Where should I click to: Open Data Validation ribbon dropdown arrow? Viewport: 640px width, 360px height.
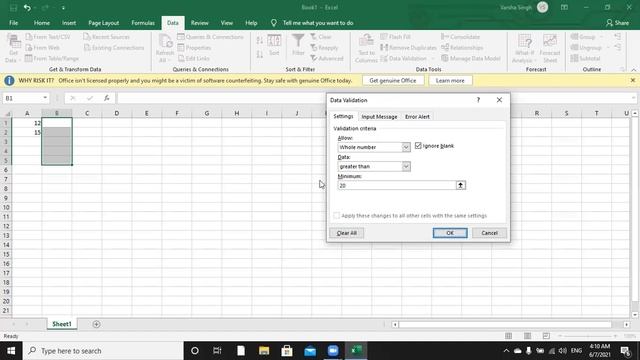(433, 59)
